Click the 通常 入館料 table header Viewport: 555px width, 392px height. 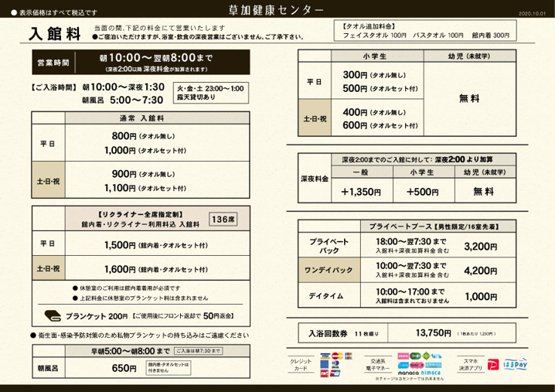[x=158, y=118]
